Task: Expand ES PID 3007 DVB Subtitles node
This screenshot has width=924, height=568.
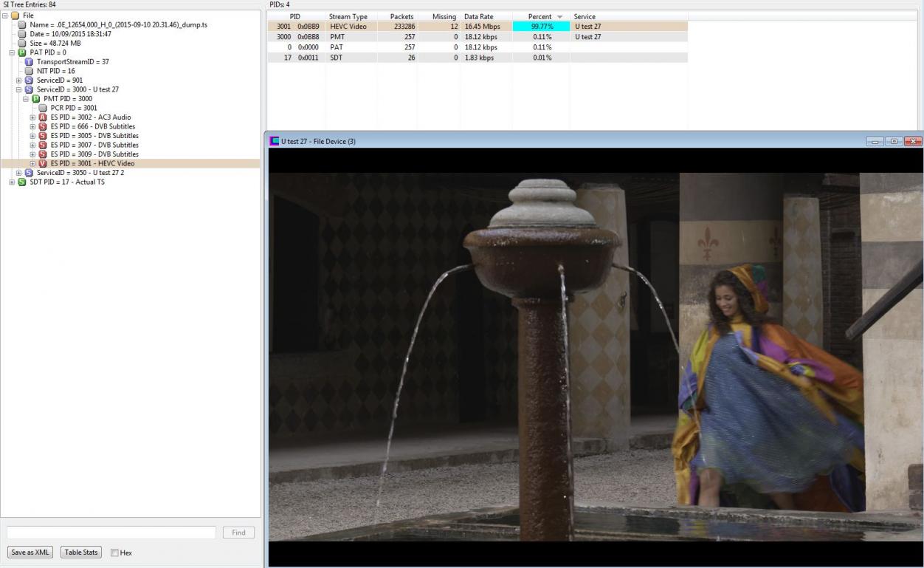Action: point(32,145)
